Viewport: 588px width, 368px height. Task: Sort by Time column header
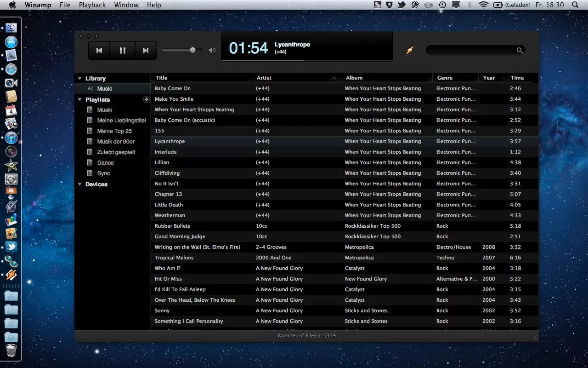click(x=522, y=78)
